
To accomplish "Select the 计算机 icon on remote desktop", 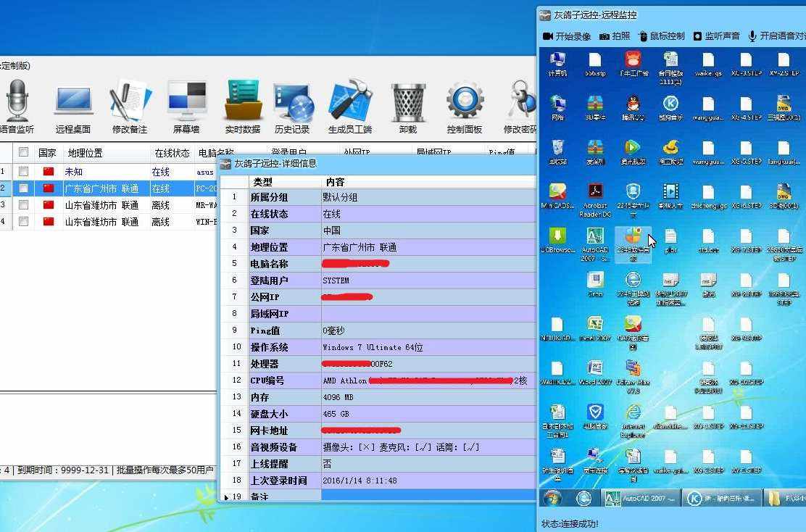I will click(x=557, y=65).
